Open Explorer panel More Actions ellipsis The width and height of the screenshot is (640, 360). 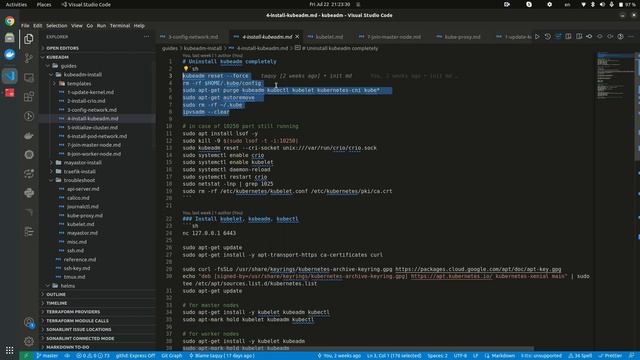(147, 37)
